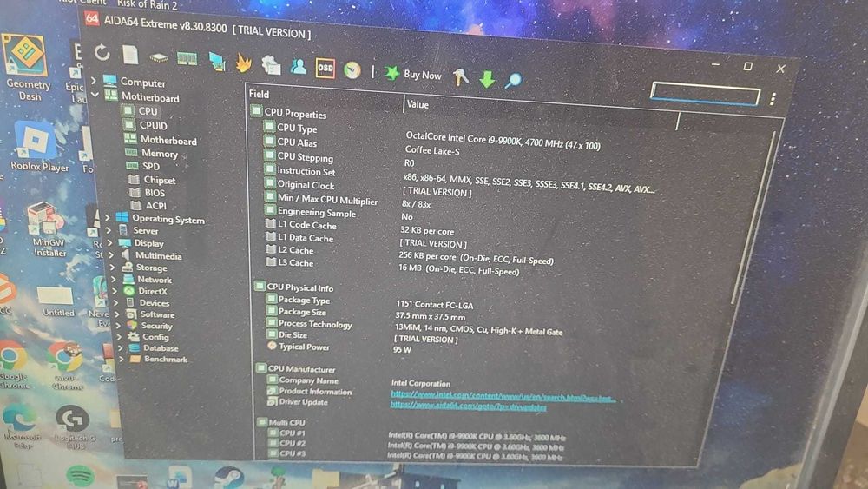Image resolution: width=868 pixels, height=489 pixels.
Task: Open the Benchmark tree item
Action: pyautogui.click(x=166, y=359)
